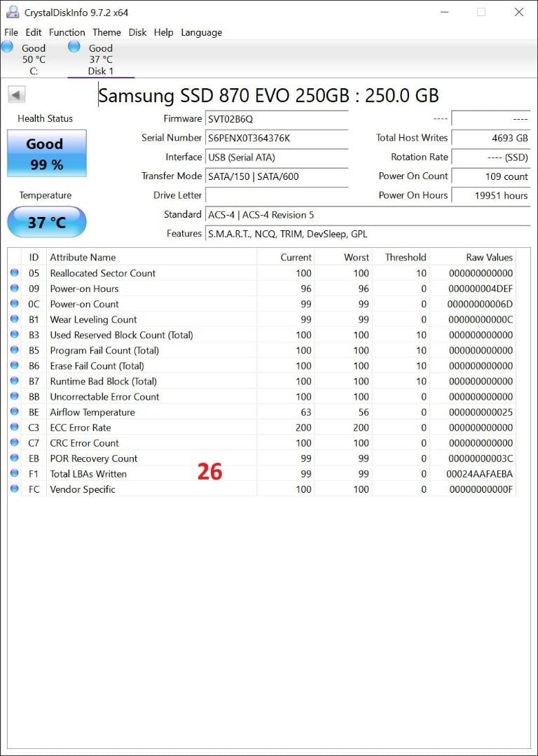
Task: Open the Disk menu
Action: click(137, 32)
